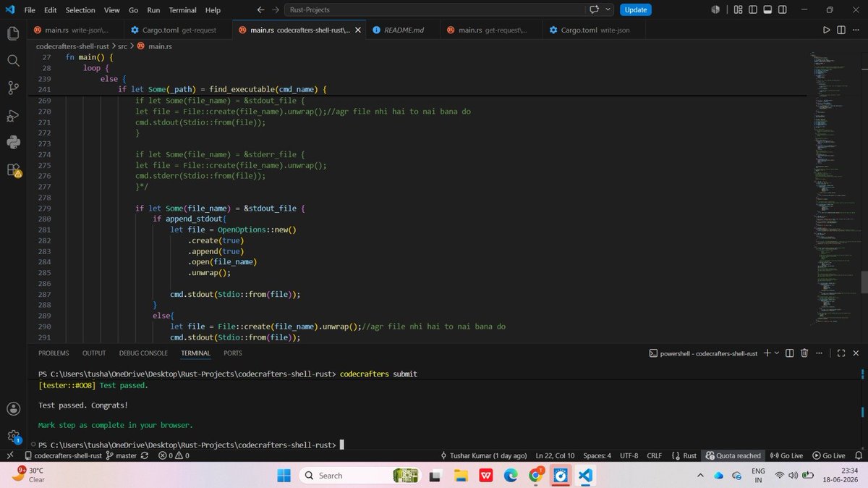
Task: Click the editor vertical scrollbar thumb
Action: coord(864,282)
